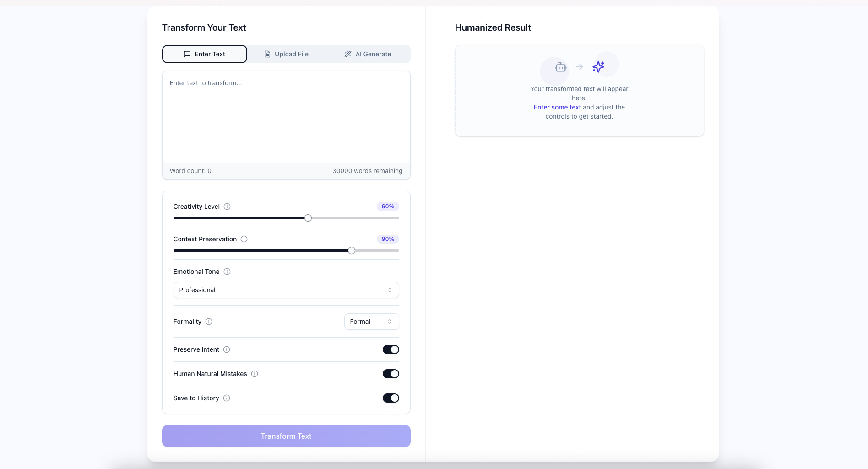Turn off Human Natural Mistakes
868x469 pixels.
(x=391, y=374)
